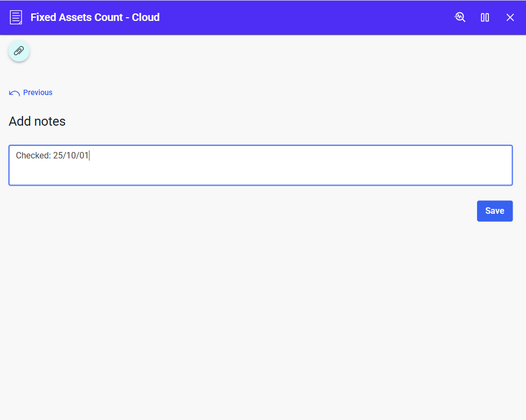Click the date 25/10/01 in the note

(x=70, y=156)
